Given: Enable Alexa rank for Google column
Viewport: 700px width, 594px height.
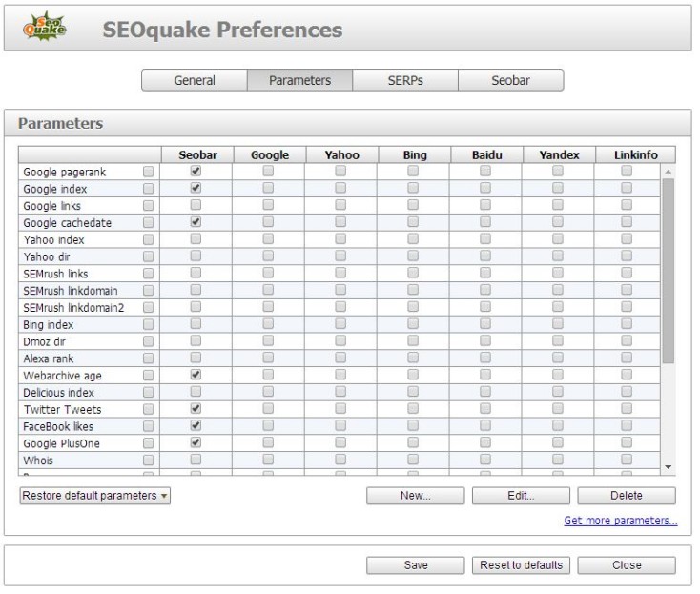Looking at the screenshot, I should (268, 358).
